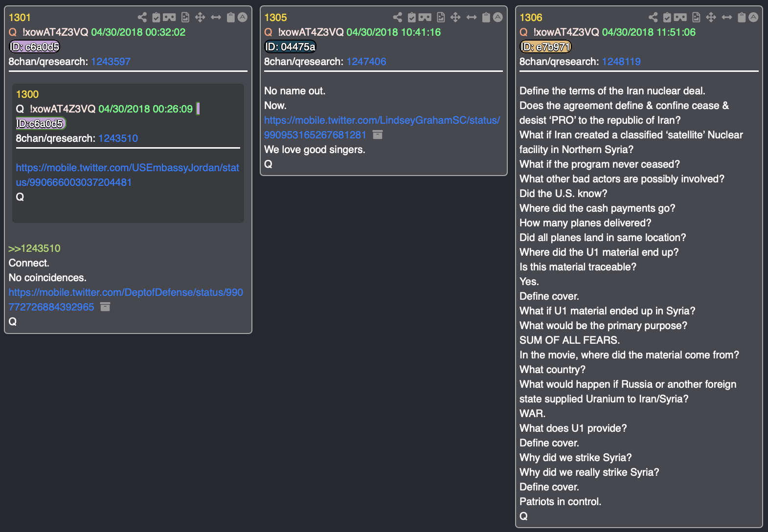Click ID badge c6a0d5 on post 1301
Viewport: 768px width, 532px height.
(35, 47)
